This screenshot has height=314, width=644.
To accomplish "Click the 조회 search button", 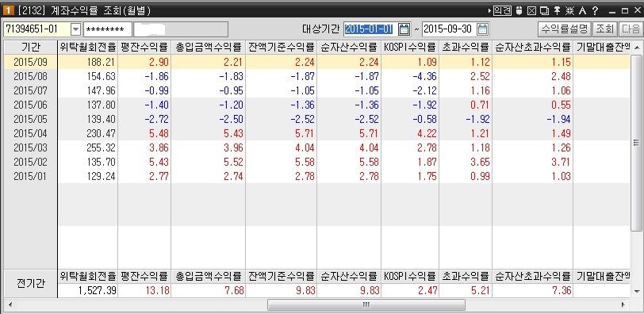I will [x=604, y=29].
